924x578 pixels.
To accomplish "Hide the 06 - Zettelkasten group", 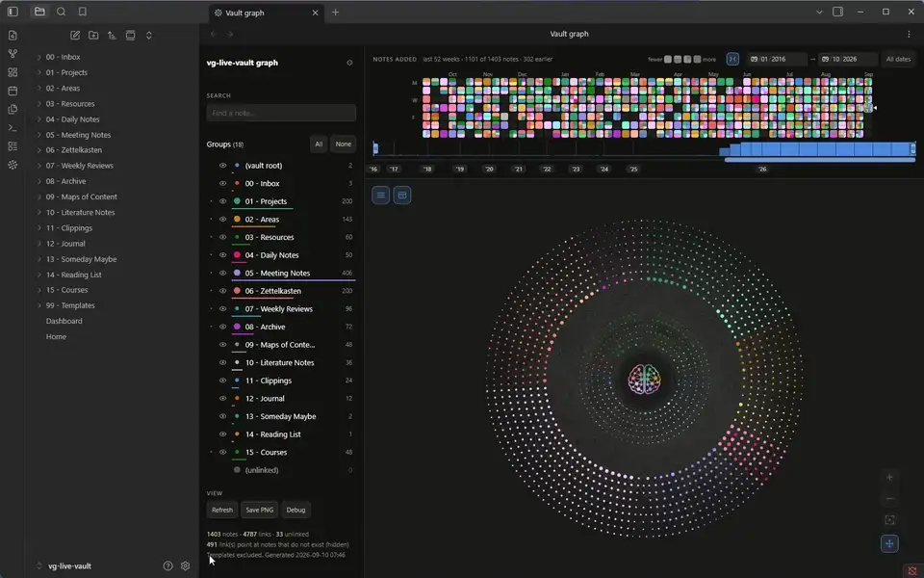I will point(222,291).
